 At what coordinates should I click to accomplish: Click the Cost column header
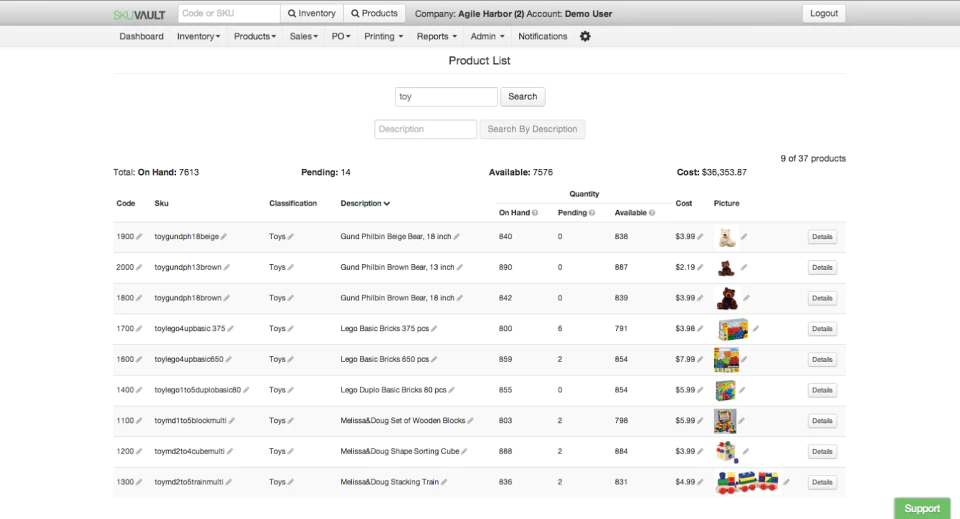(683, 203)
